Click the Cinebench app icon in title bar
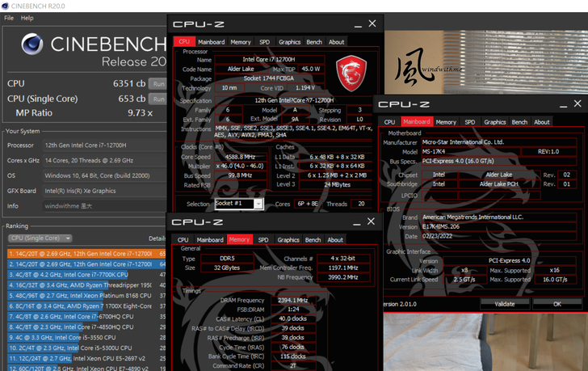 coord(5,6)
